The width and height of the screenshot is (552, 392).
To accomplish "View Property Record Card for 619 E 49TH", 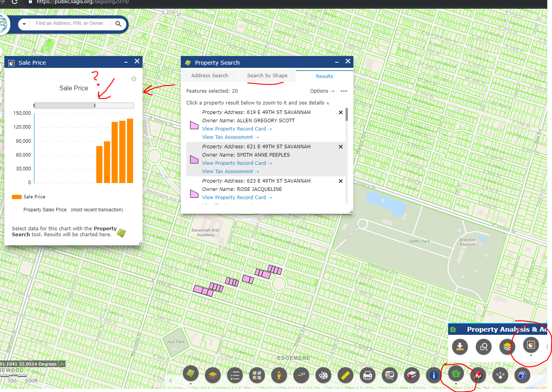I will coord(237,129).
